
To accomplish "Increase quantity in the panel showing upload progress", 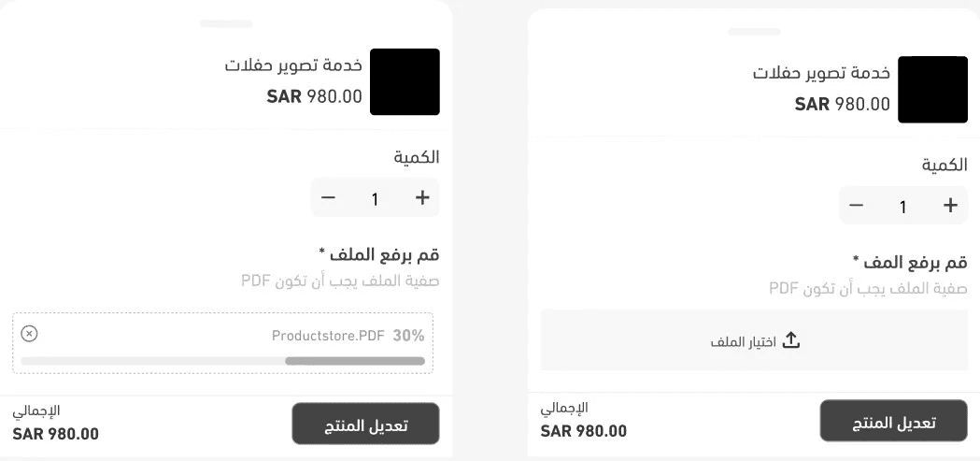I will (x=422, y=197).
